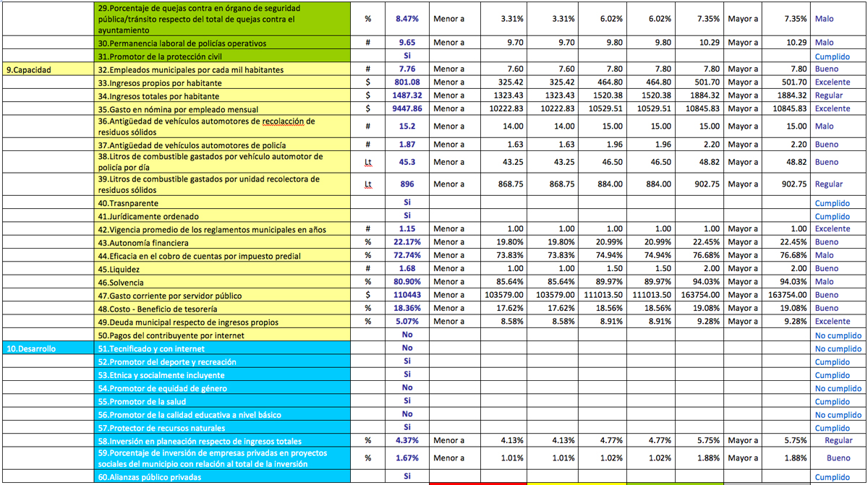Click 'No cumplido' in Pagos del contribuyente row

tap(838, 335)
